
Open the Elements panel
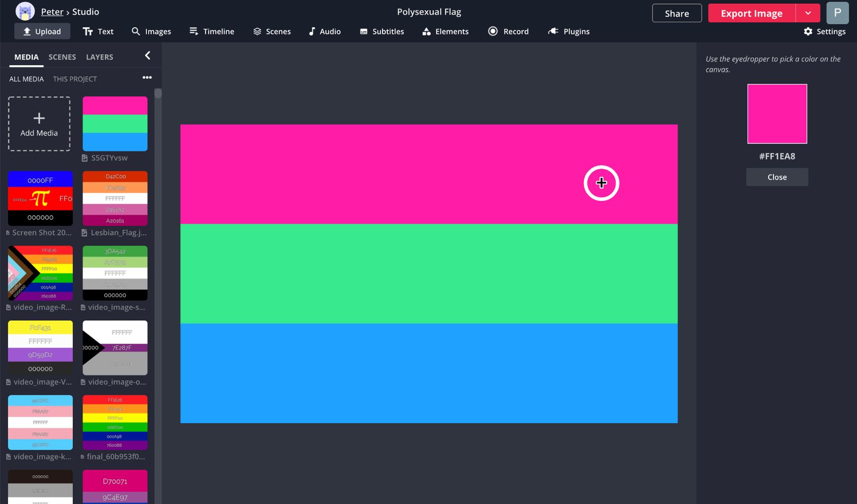click(445, 32)
